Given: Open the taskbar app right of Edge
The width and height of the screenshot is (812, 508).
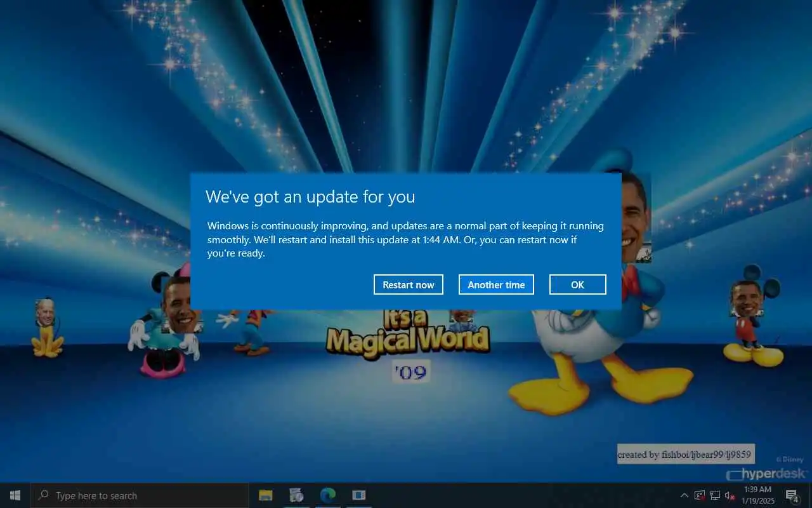Looking at the screenshot, I should click(x=358, y=495).
